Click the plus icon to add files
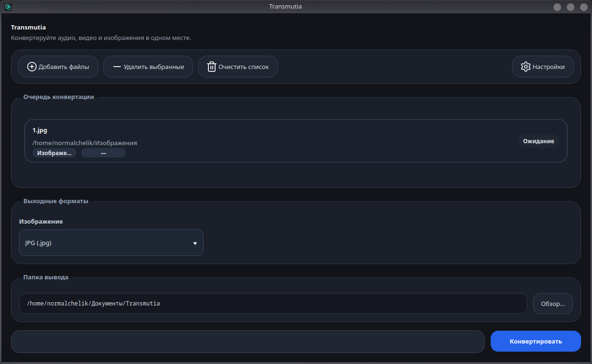Viewport: 592px width, 364px height. click(32, 67)
